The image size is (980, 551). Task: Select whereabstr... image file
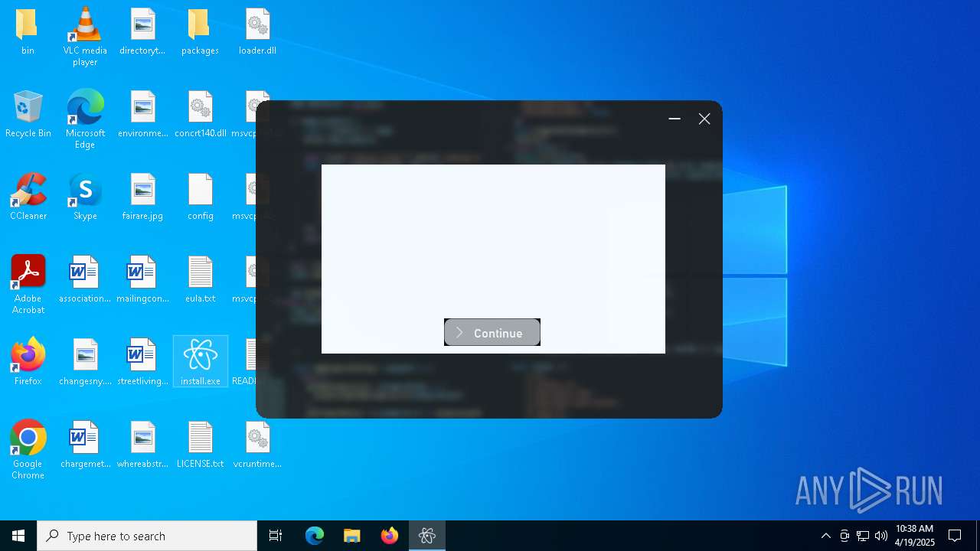coord(142,445)
